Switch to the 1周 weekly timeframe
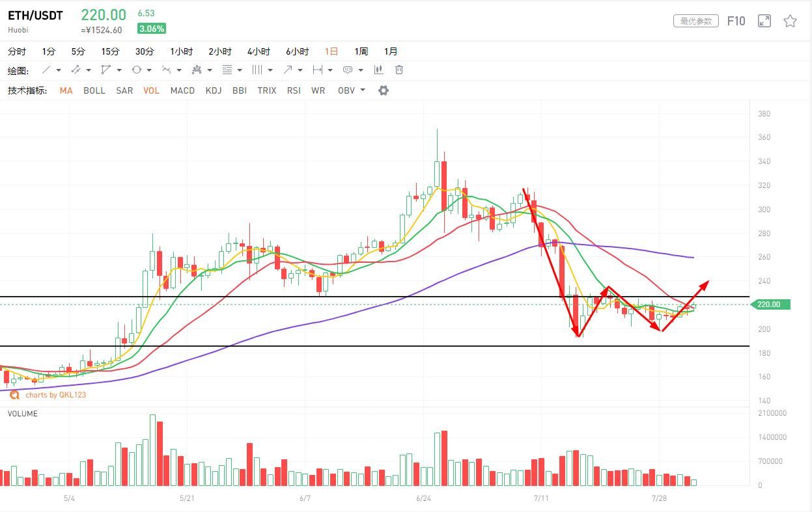812x512 pixels. click(x=361, y=51)
